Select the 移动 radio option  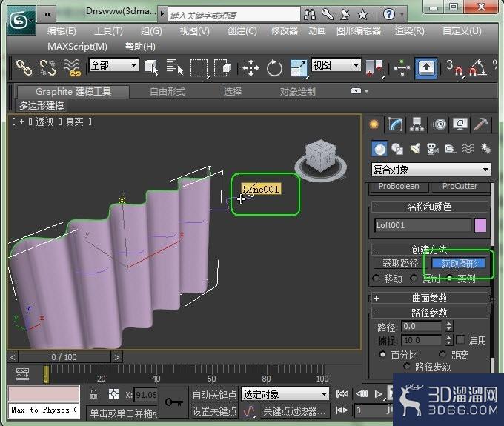point(376,279)
